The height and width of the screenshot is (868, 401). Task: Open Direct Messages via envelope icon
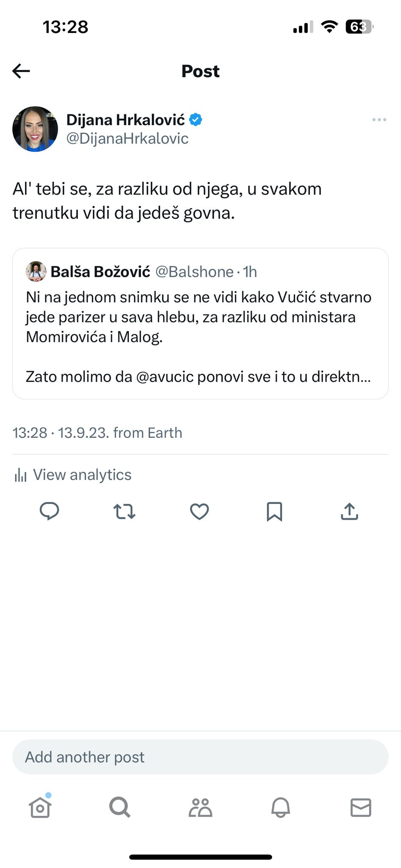(361, 807)
